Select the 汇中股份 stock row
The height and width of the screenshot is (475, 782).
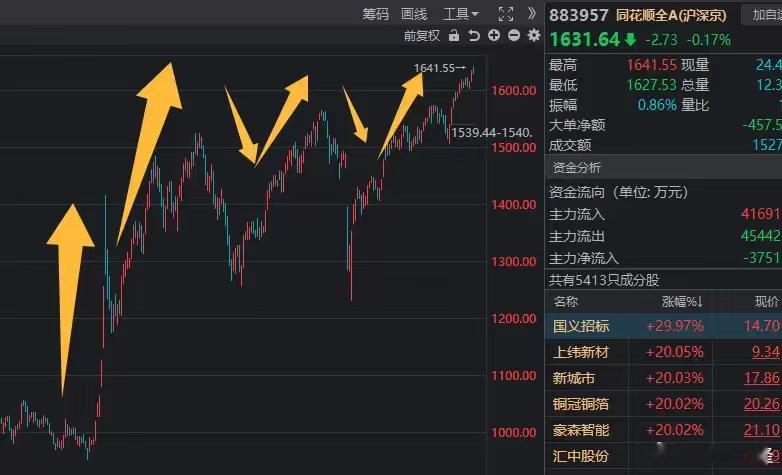click(663, 456)
